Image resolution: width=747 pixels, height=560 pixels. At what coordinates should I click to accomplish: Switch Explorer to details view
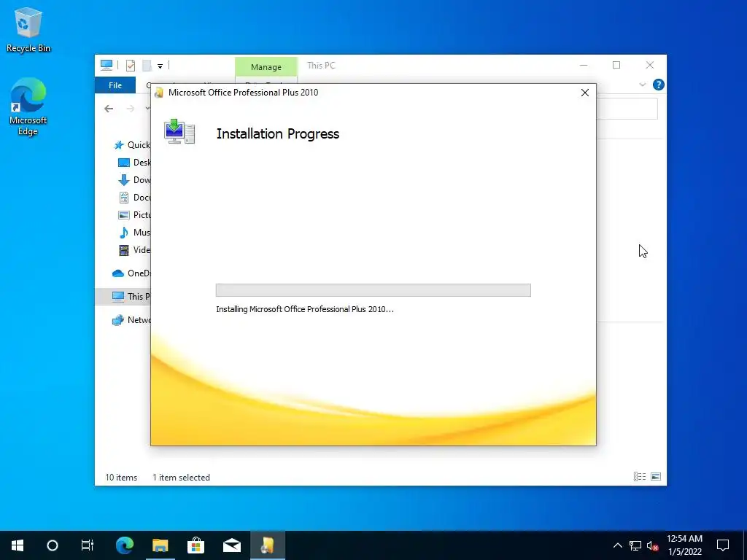[639, 477]
